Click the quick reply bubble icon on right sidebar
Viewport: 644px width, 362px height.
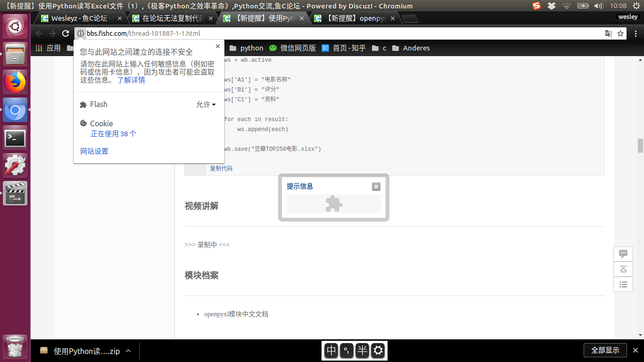pyautogui.click(x=623, y=254)
